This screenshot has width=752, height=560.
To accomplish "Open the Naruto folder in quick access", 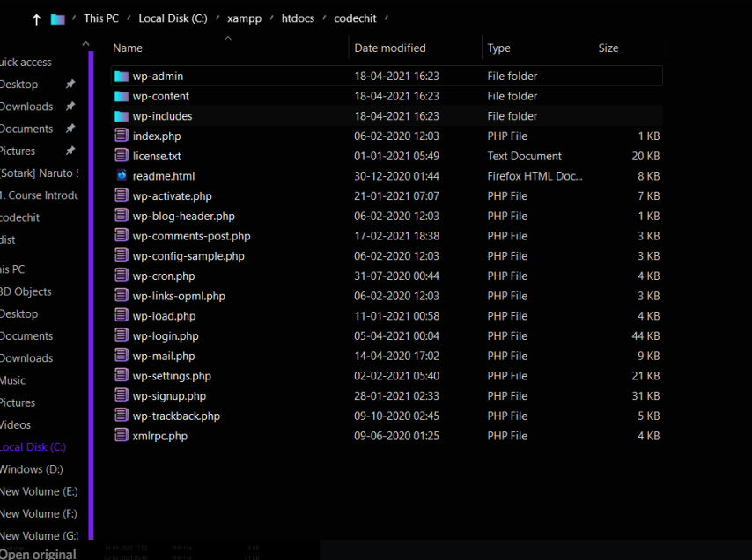I will click(x=40, y=173).
